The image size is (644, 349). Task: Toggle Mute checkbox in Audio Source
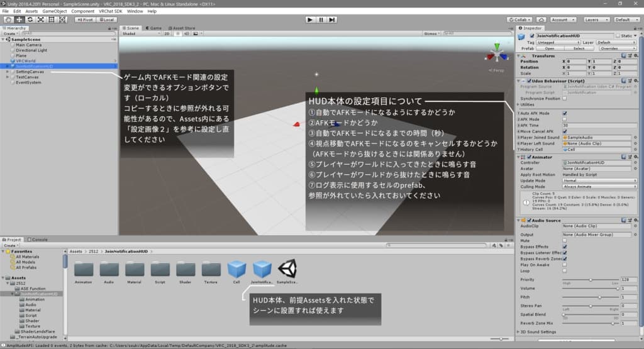point(565,241)
